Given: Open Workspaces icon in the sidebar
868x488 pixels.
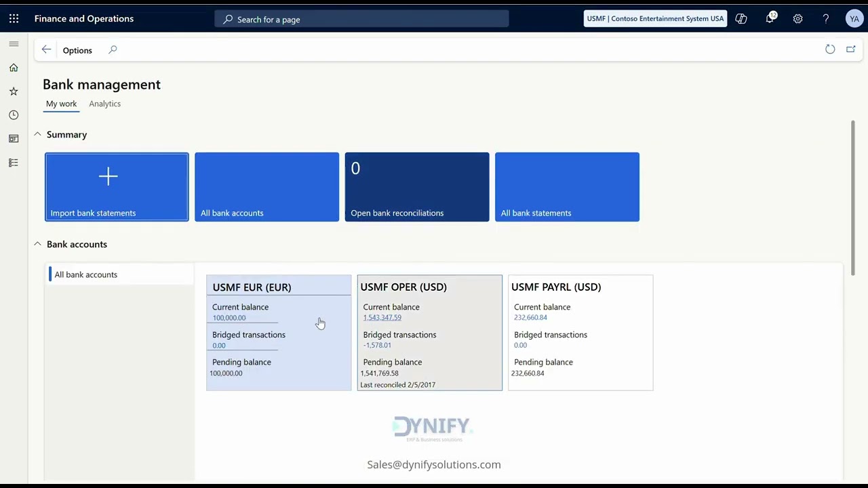Looking at the screenshot, I should click(x=14, y=139).
